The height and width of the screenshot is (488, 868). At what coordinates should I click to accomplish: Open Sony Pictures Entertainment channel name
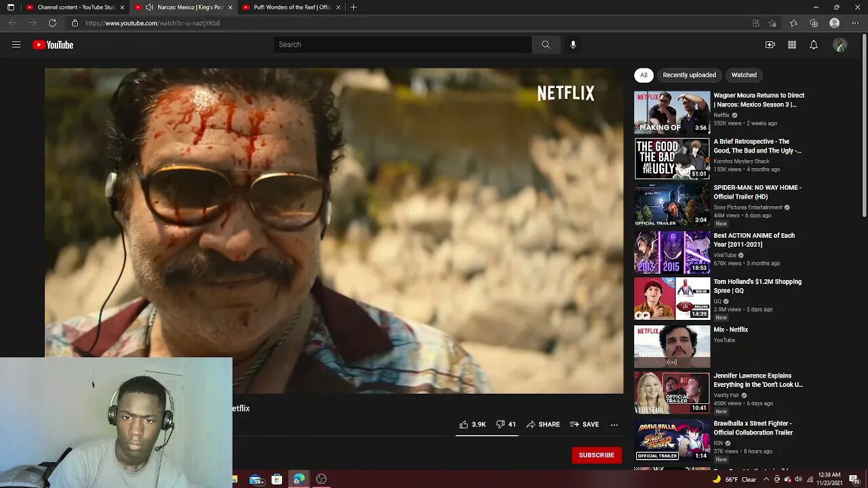(x=748, y=207)
